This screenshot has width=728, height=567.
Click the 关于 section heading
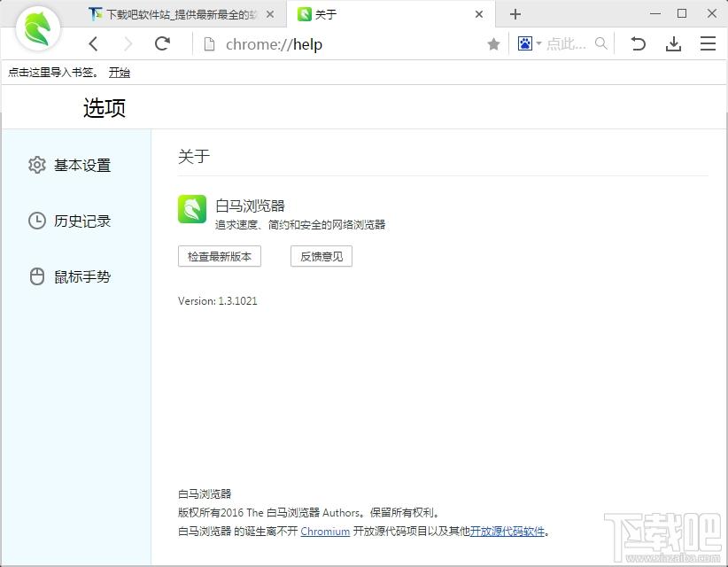click(194, 156)
